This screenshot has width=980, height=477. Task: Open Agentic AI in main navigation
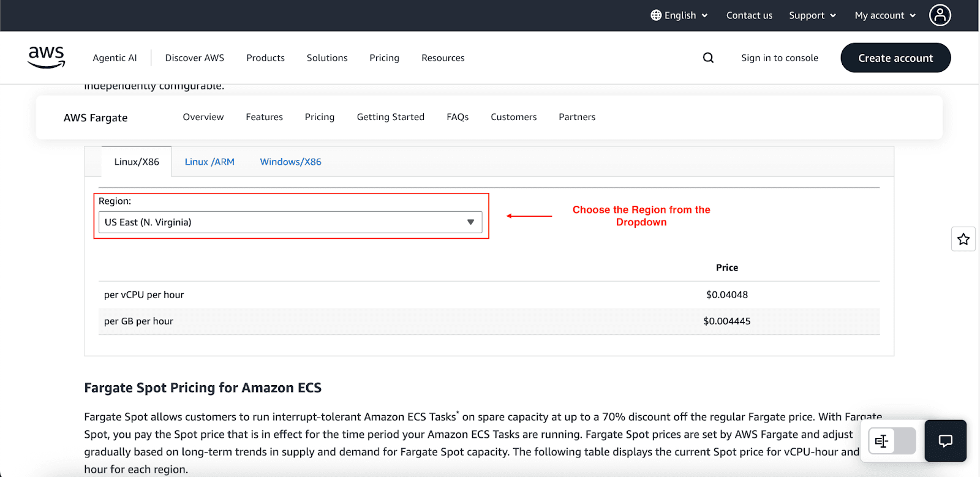coord(115,58)
